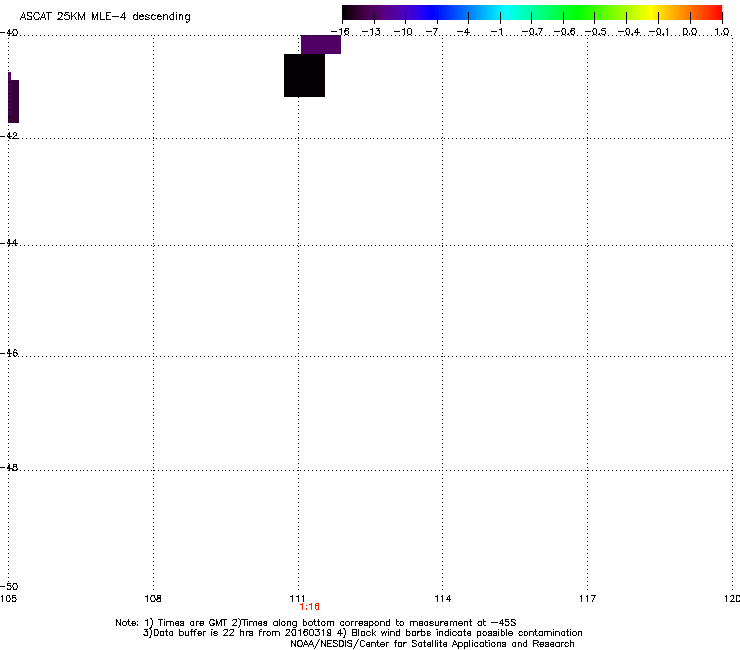Click the cyan region of the color bar
The width and height of the screenshot is (740, 650).
(505, 12)
